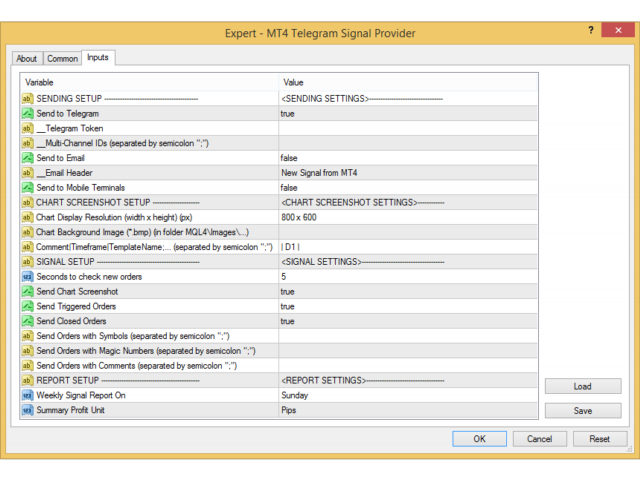Click the enum icon beside Weekly Signal Report On
640x480 pixels.
27,395
